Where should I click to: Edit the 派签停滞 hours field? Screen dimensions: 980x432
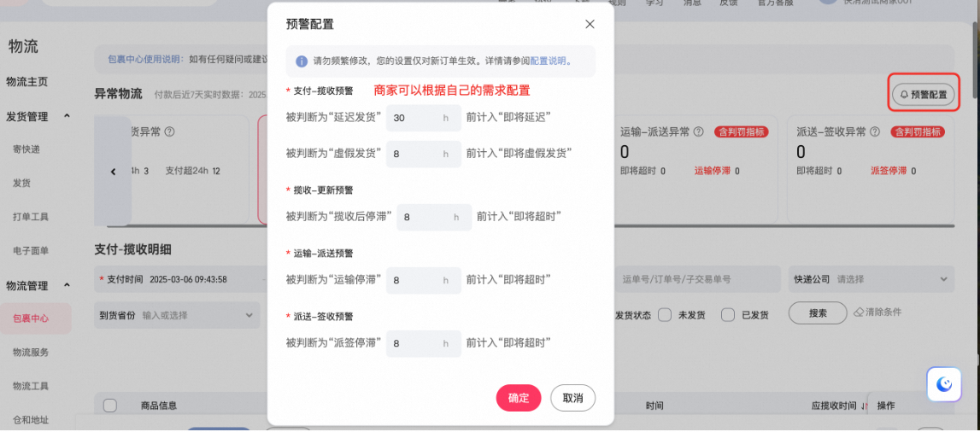point(423,343)
